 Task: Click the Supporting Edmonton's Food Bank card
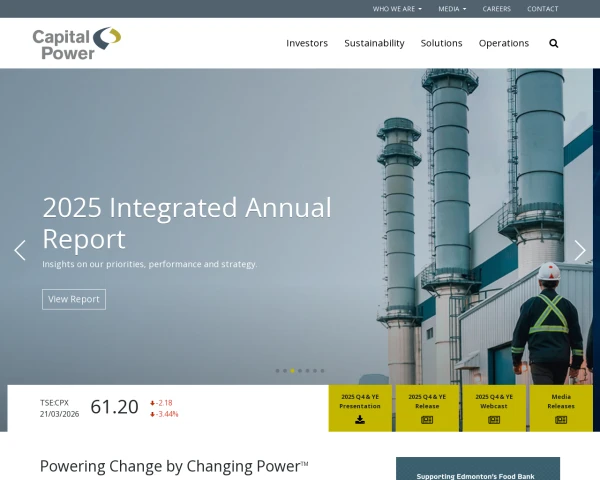(x=478, y=470)
